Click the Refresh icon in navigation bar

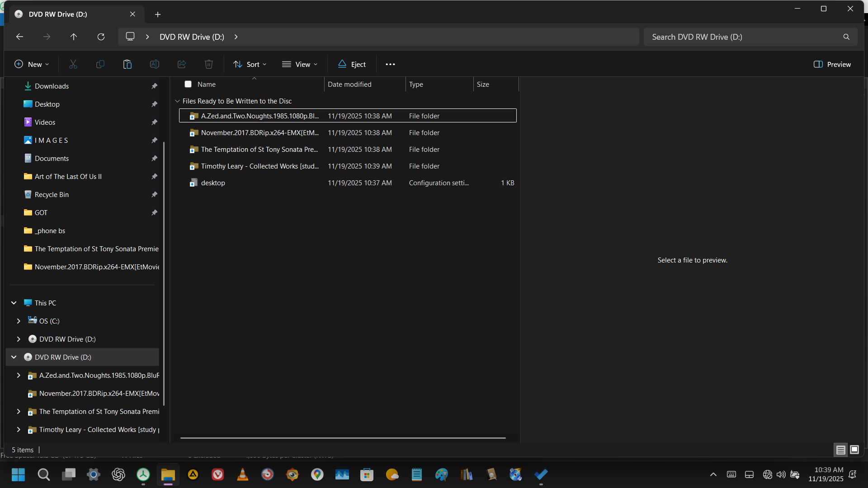pyautogui.click(x=101, y=37)
